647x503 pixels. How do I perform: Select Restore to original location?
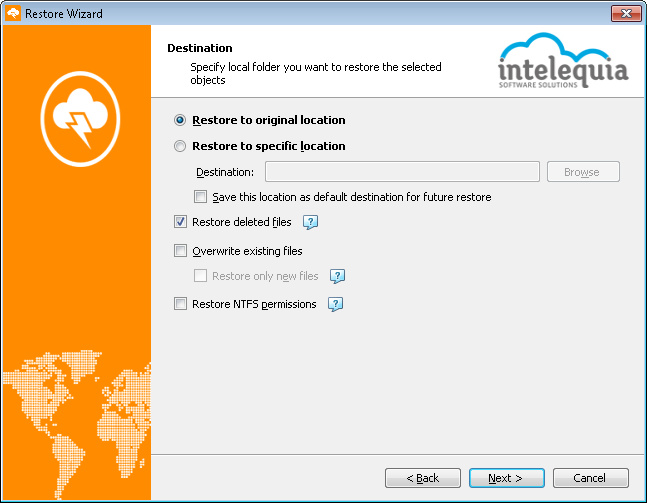point(180,120)
